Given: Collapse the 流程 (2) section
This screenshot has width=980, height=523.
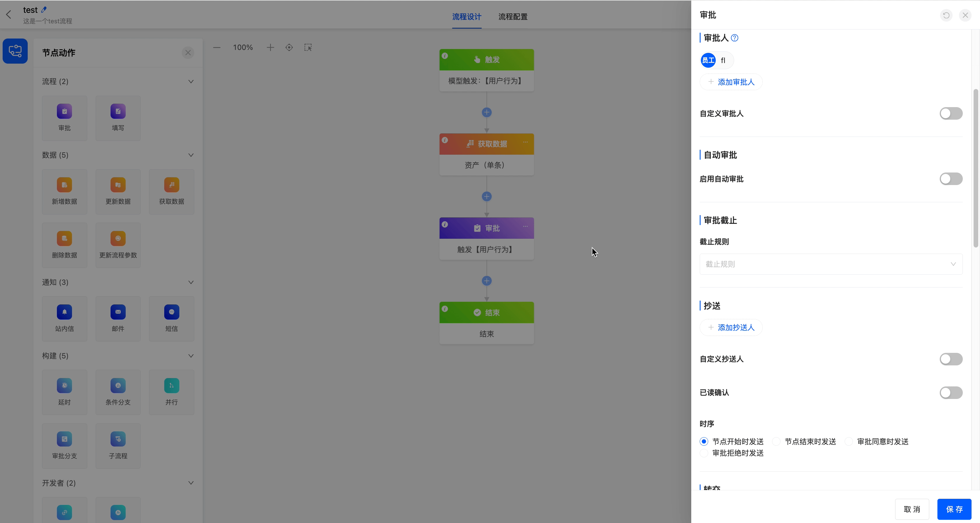Looking at the screenshot, I should click(191, 81).
